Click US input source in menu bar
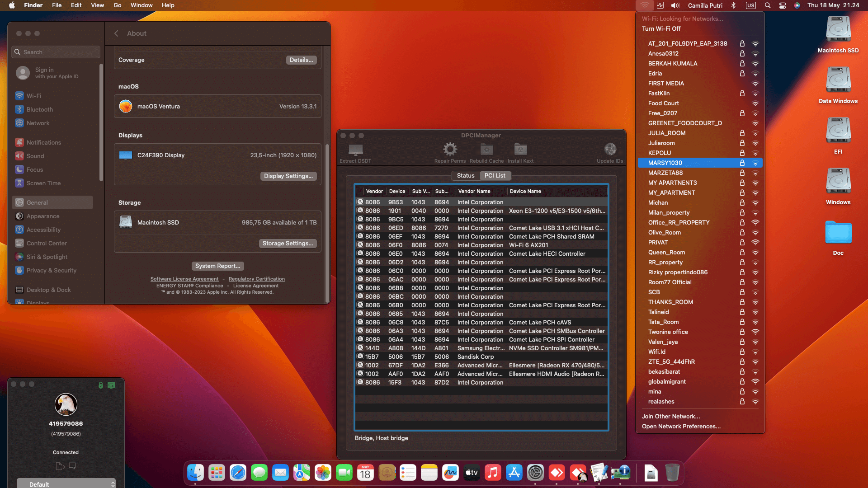This screenshot has width=868, height=488. coord(751,5)
